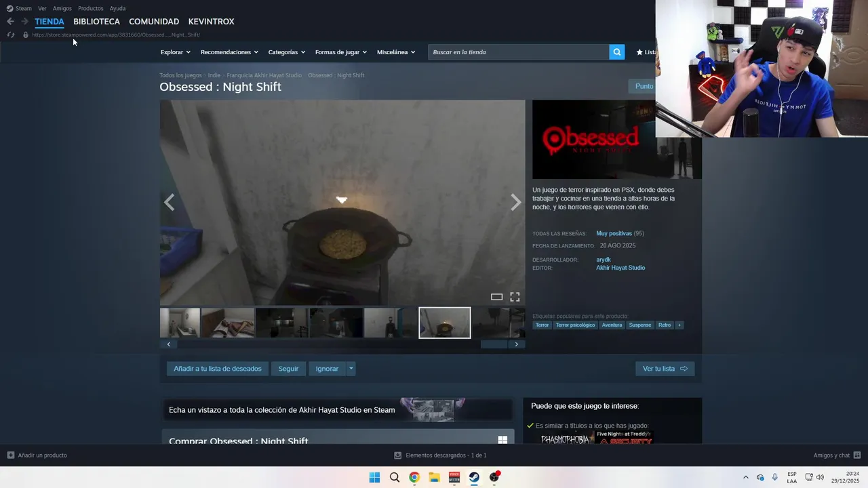Viewport: 868px width, 488px height.
Task: Select the TIENDA tab
Action: [x=50, y=22]
